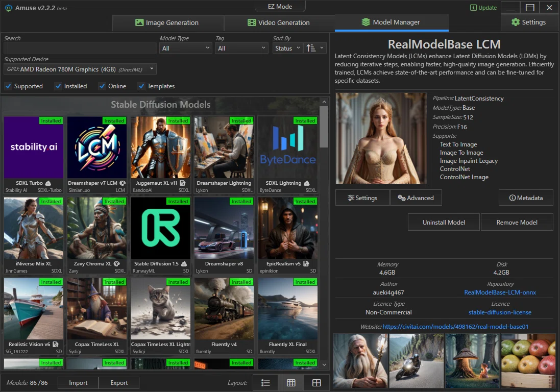The height and width of the screenshot is (392, 560).
Task: Open the RealModelBase-LCM-onnx repository link
Action: point(500,292)
